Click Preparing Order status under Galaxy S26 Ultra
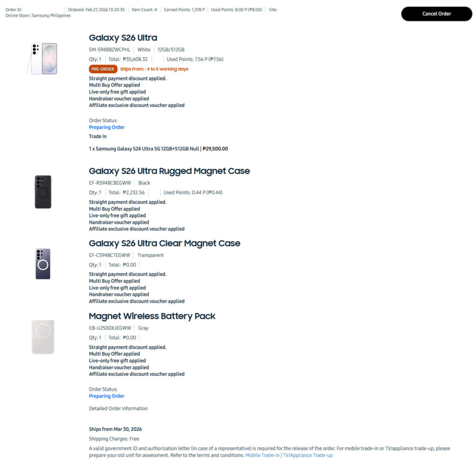The image size is (476, 464). coord(106,127)
